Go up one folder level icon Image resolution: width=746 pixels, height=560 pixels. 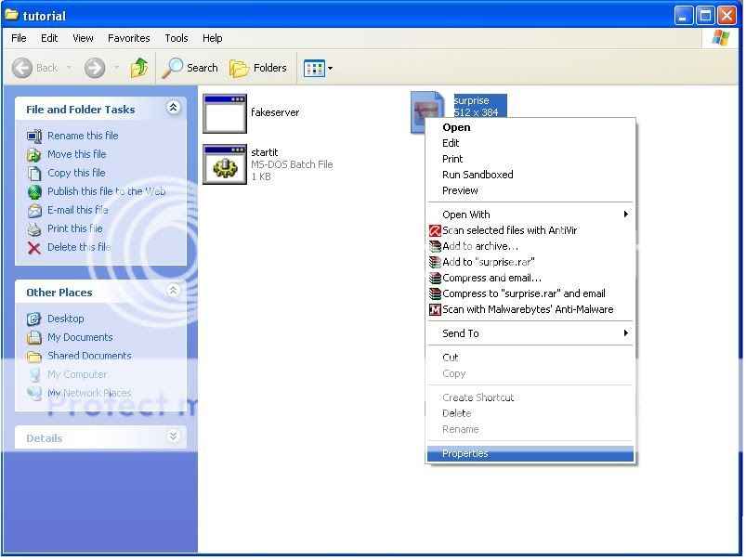point(139,68)
